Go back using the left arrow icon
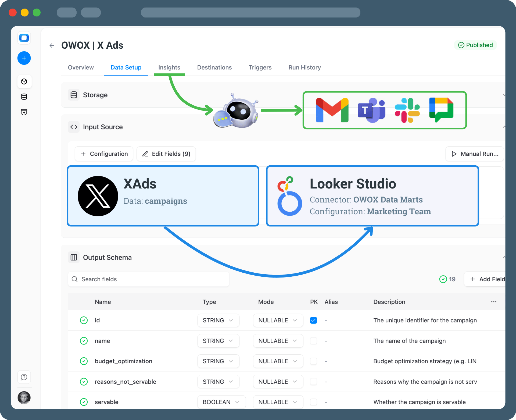This screenshot has width=516, height=420. 52,46
